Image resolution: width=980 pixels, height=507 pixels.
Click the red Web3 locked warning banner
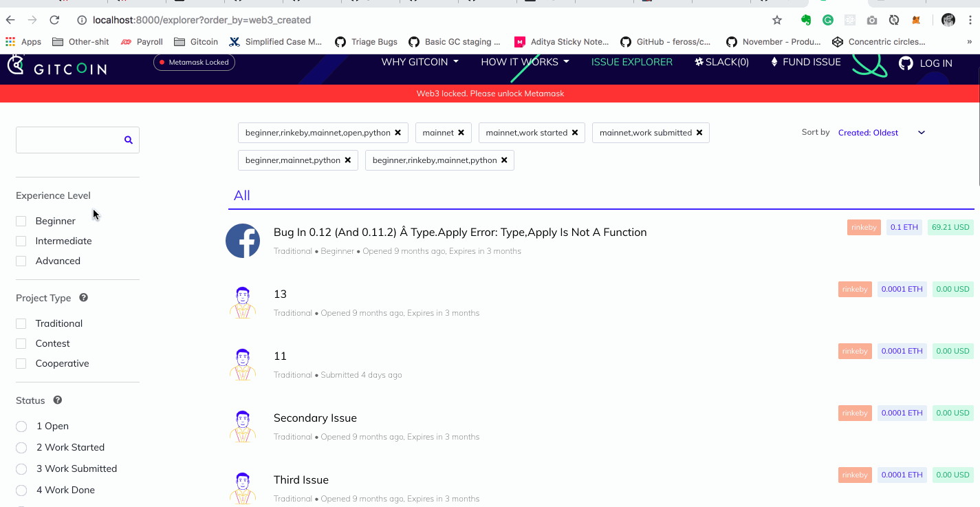[x=490, y=94]
